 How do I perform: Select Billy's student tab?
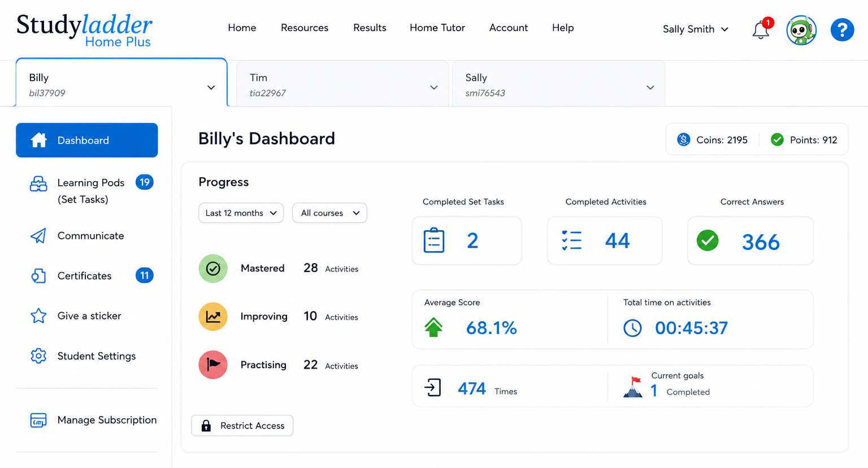[121, 82]
